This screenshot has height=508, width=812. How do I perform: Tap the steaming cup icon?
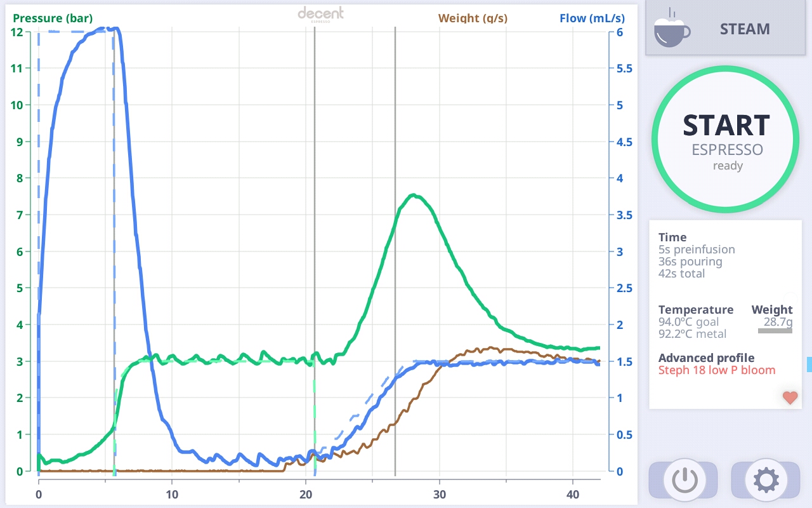(x=672, y=29)
